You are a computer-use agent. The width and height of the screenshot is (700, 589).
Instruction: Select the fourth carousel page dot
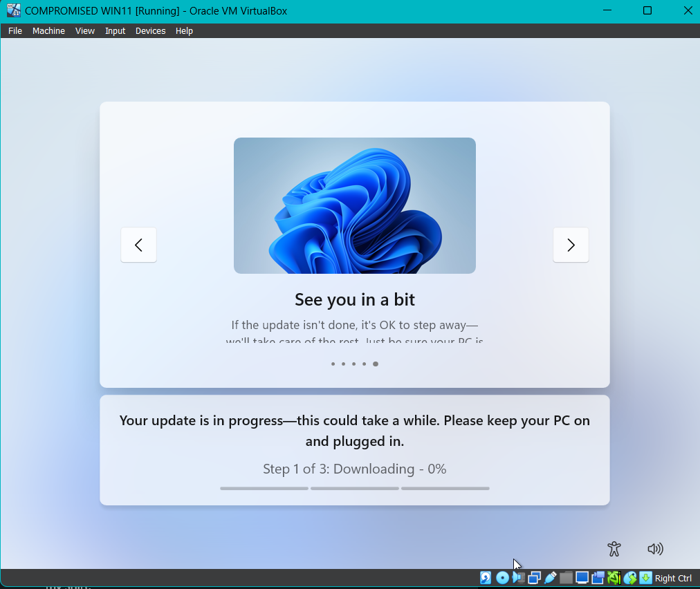(365, 364)
